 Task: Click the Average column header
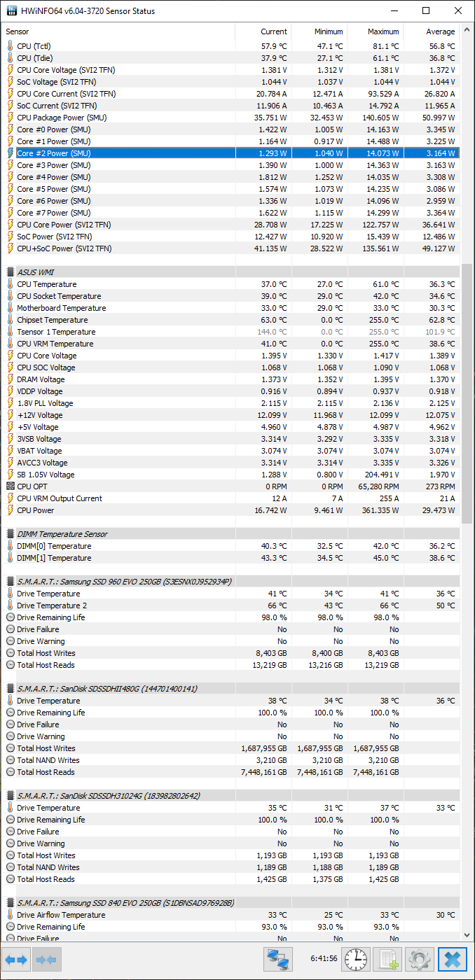432,31
